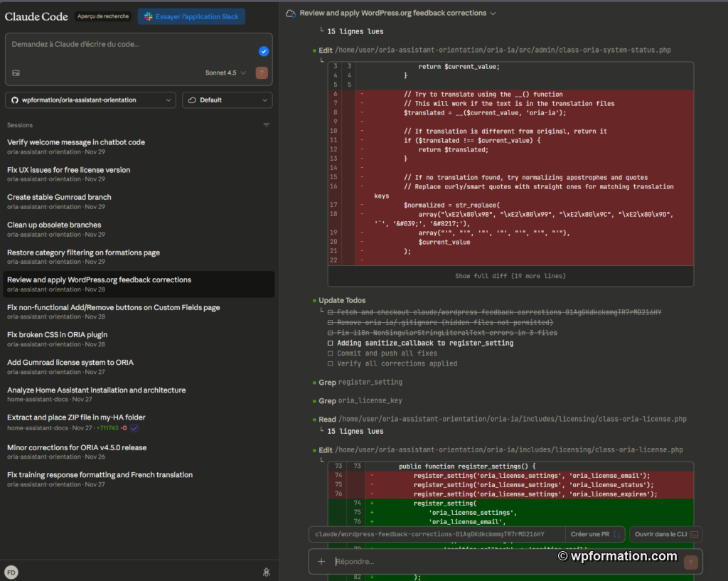
Task: Open the Default environment dropdown
Action: click(227, 100)
